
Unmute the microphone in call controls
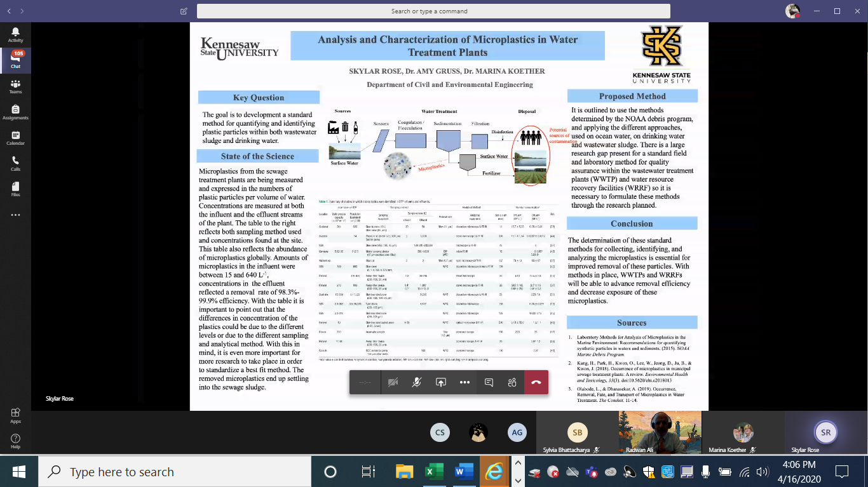tap(417, 382)
